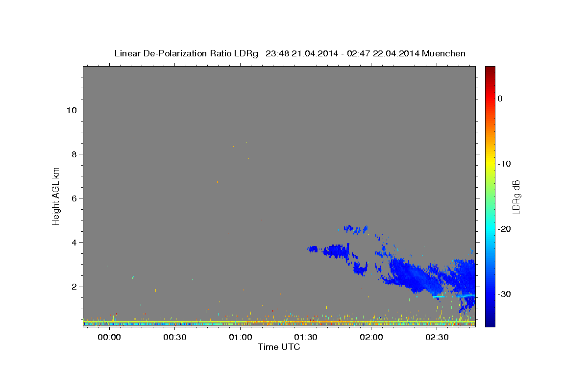Click the yellow ground clutter stripe at the plot bottom

[x=279, y=322]
